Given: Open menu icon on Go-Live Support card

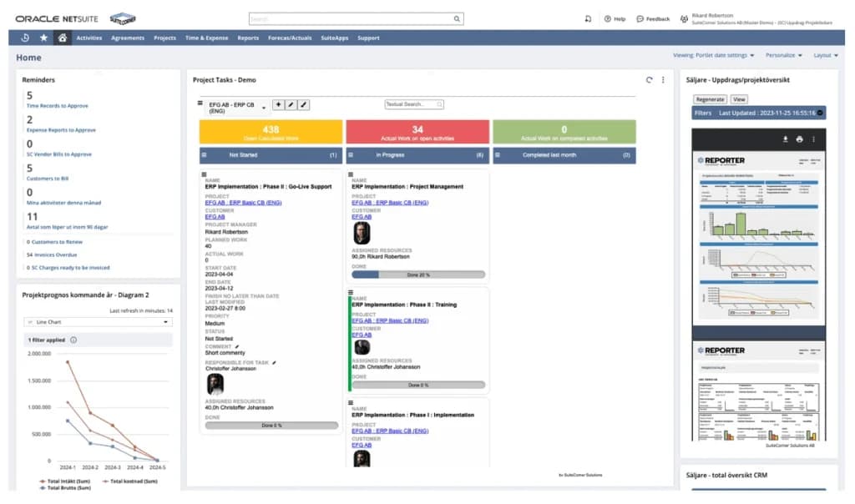Looking at the screenshot, I should click(204, 175).
